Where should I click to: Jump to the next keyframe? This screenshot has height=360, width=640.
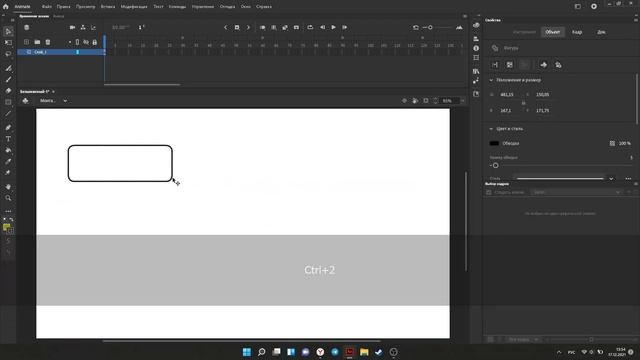(248, 27)
